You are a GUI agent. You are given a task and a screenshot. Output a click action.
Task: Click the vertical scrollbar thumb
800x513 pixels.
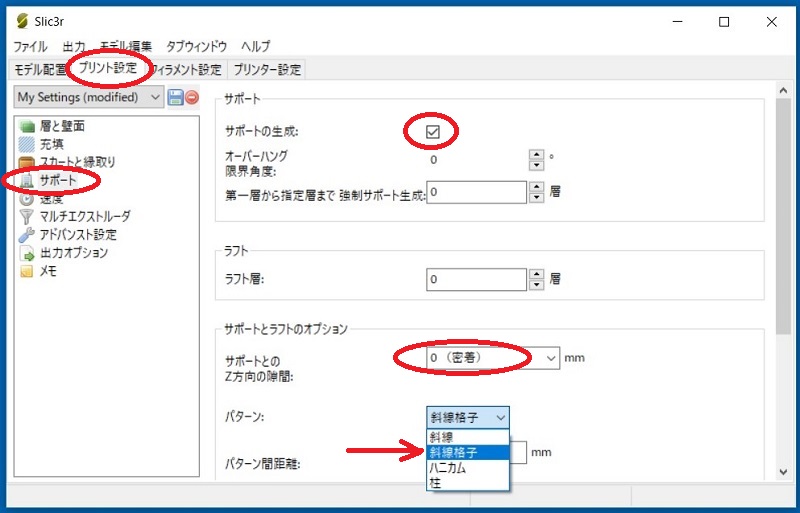click(x=783, y=216)
